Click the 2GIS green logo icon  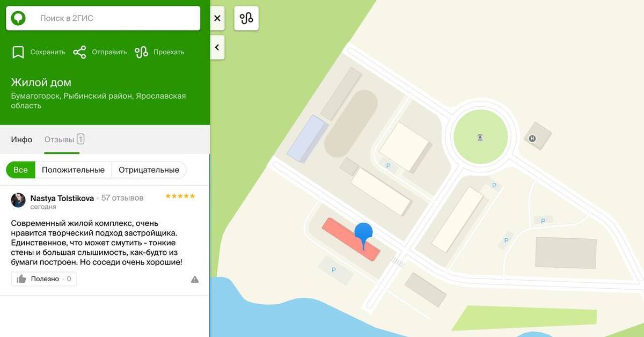(x=18, y=18)
